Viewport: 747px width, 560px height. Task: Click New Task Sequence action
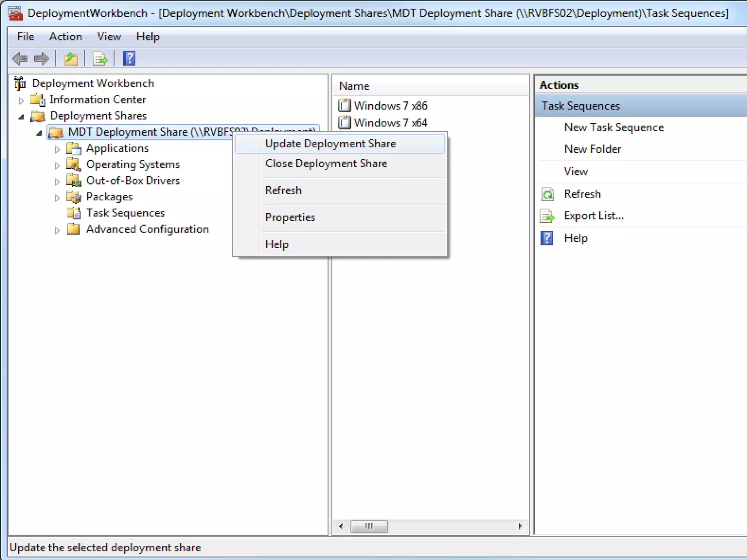[614, 128]
